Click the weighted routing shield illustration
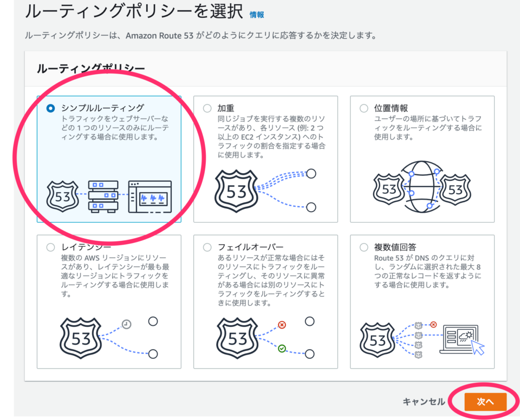 click(x=237, y=191)
